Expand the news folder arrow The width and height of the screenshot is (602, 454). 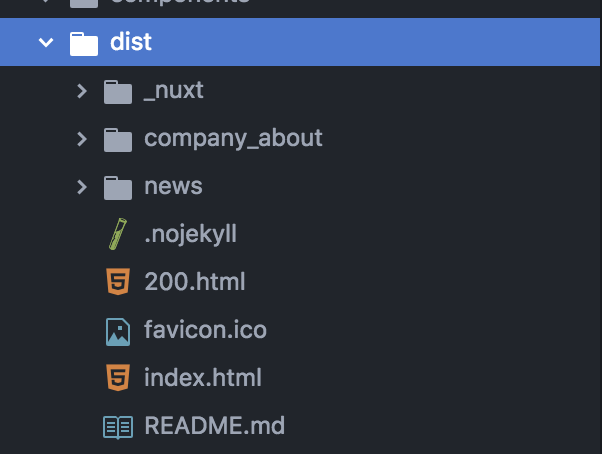(81, 187)
